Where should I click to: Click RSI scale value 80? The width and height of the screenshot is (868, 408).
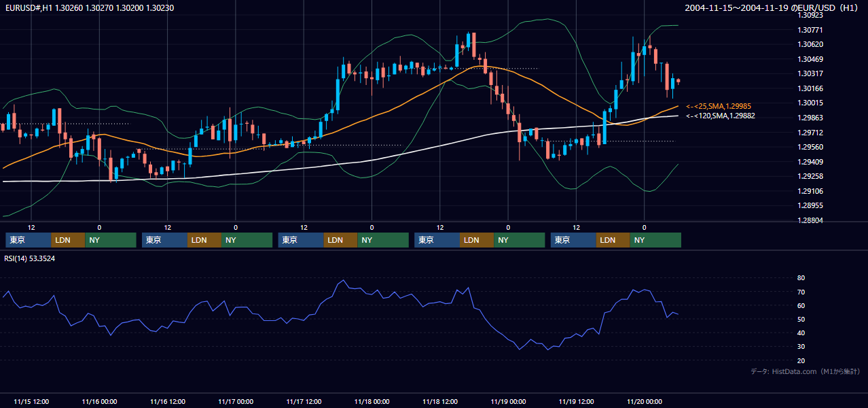pyautogui.click(x=801, y=278)
